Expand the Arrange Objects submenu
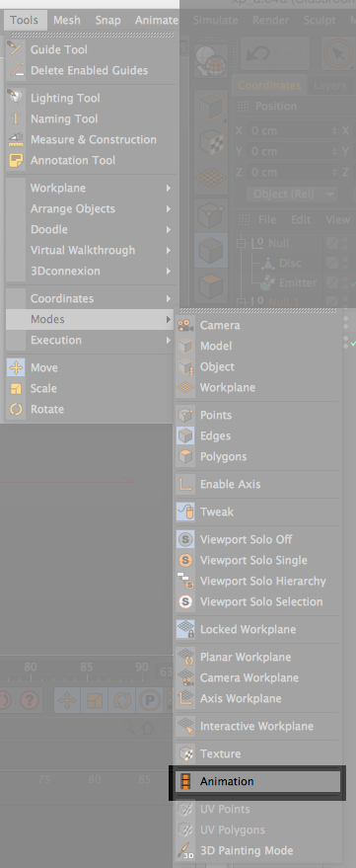This screenshot has height=868, width=356. pos(92,208)
